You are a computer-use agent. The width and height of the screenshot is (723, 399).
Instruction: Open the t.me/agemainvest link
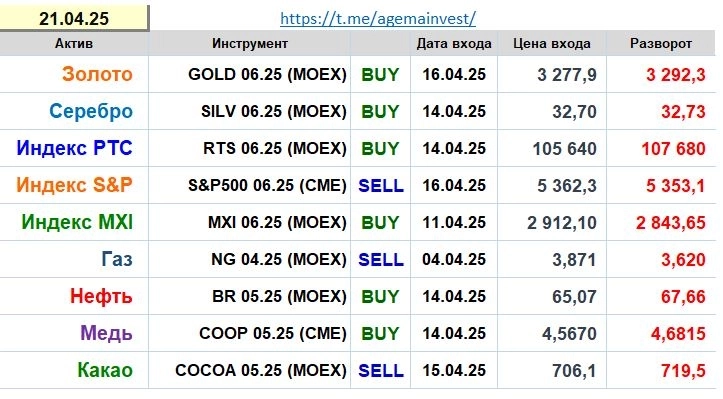(x=378, y=18)
